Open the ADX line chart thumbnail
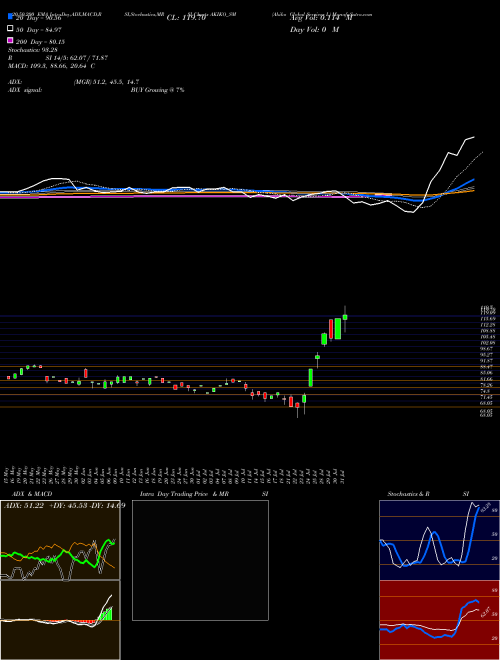The width and height of the screenshot is (500, 660). (x=60, y=540)
